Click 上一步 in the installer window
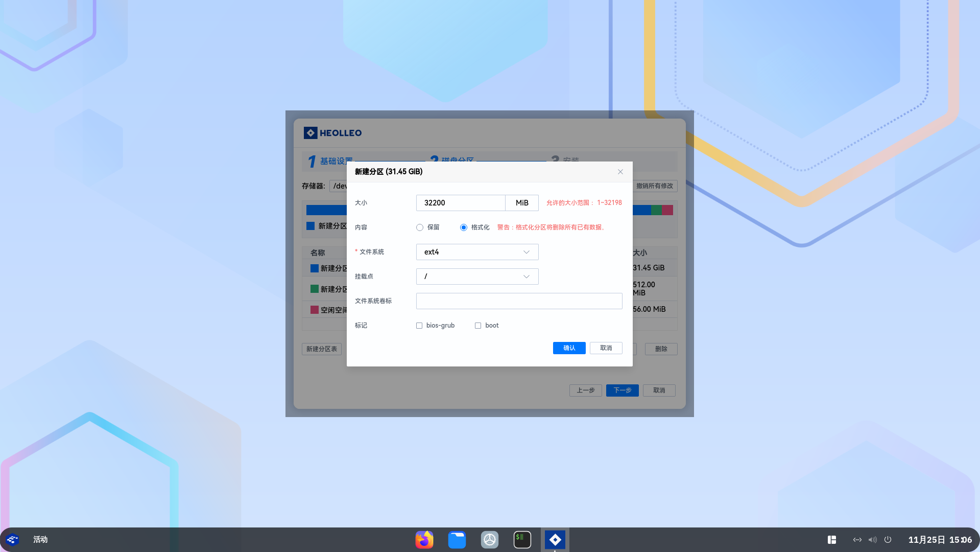 click(586, 390)
